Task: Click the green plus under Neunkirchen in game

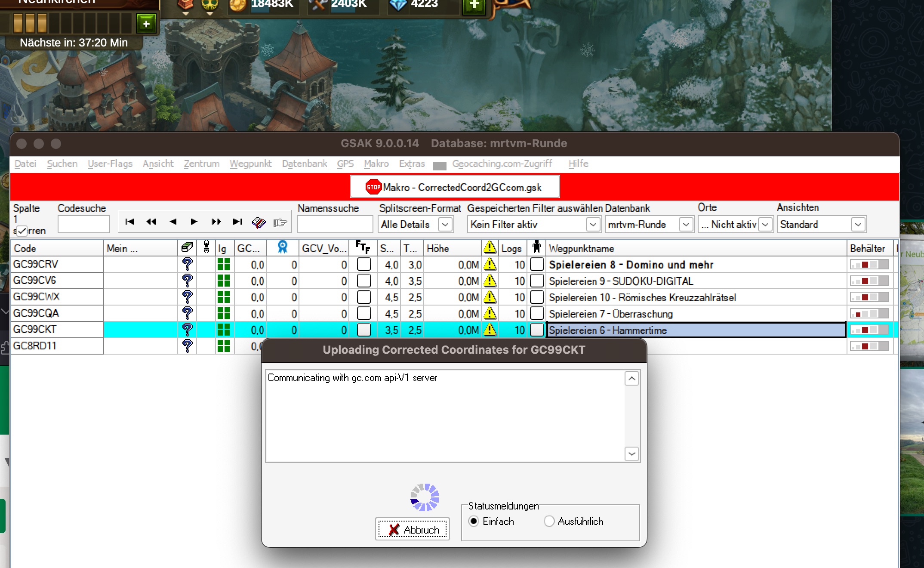Action: click(x=146, y=23)
